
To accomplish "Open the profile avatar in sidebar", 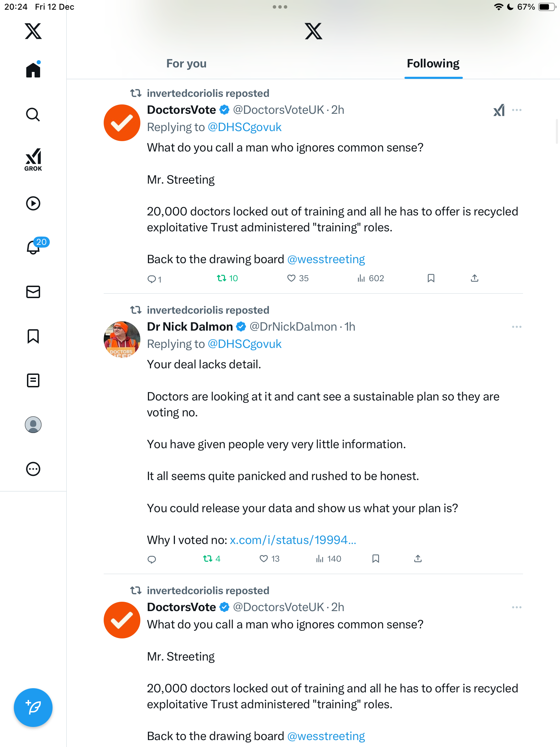I will [33, 425].
